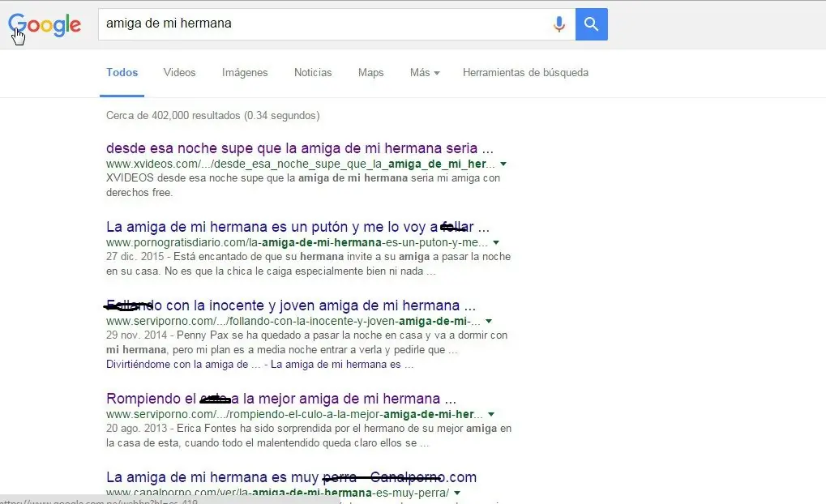Open the last visible result on canalporno.com
Screen dimensions: 826x504
coord(291,477)
